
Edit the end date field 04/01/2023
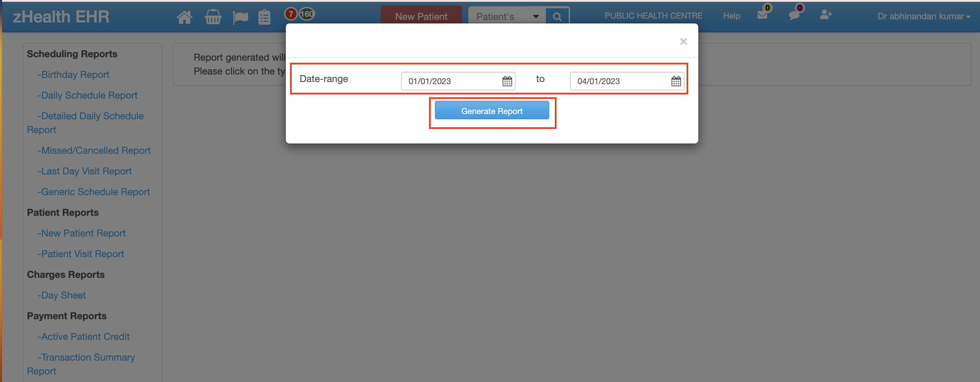(627, 81)
